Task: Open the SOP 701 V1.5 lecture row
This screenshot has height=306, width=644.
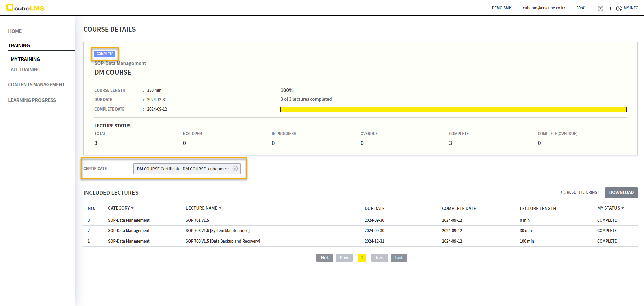Action: coord(197,220)
